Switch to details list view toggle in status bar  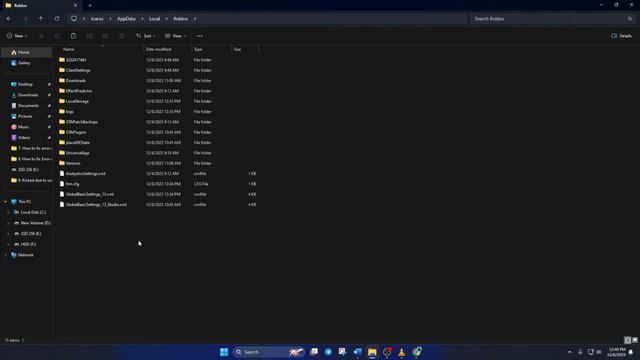click(628, 340)
